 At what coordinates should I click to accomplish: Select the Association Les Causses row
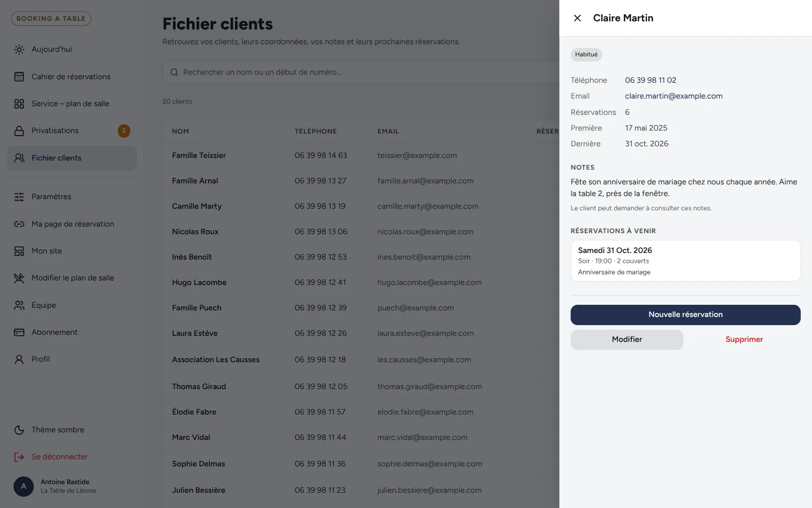click(361, 360)
